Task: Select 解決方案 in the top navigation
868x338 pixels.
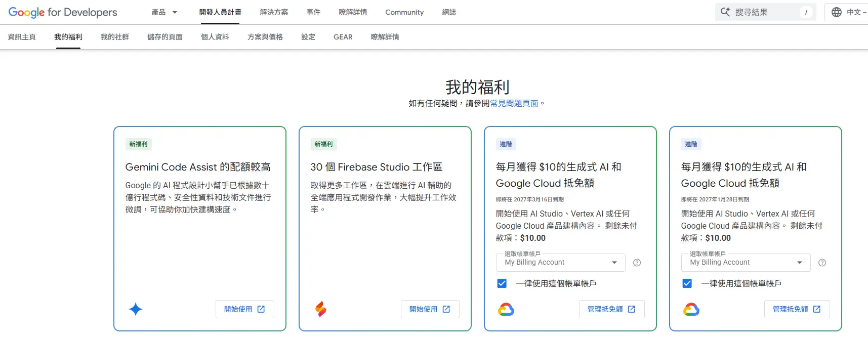Action: pyautogui.click(x=274, y=12)
